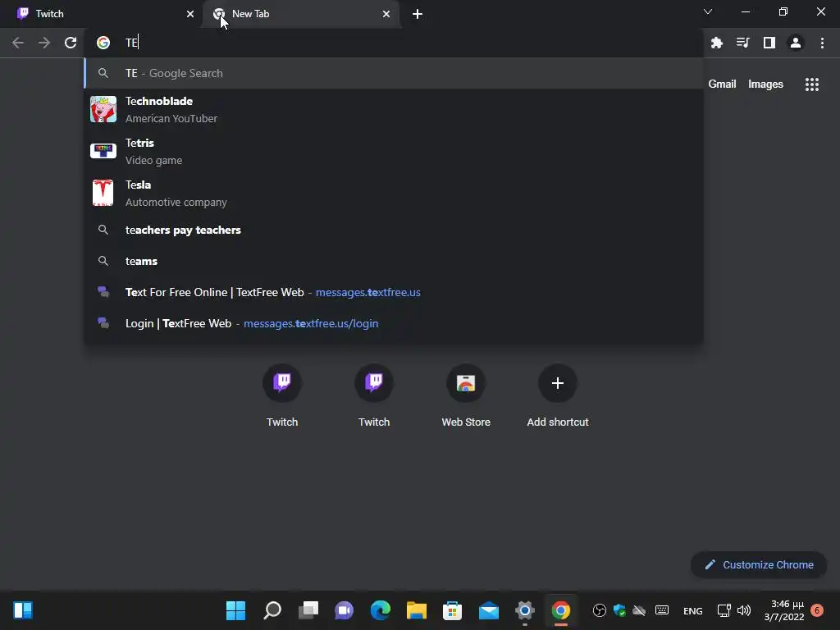Open the Chrome profile avatar menu
840x630 pixels.
pyautogui.click(x=796, y=43)
